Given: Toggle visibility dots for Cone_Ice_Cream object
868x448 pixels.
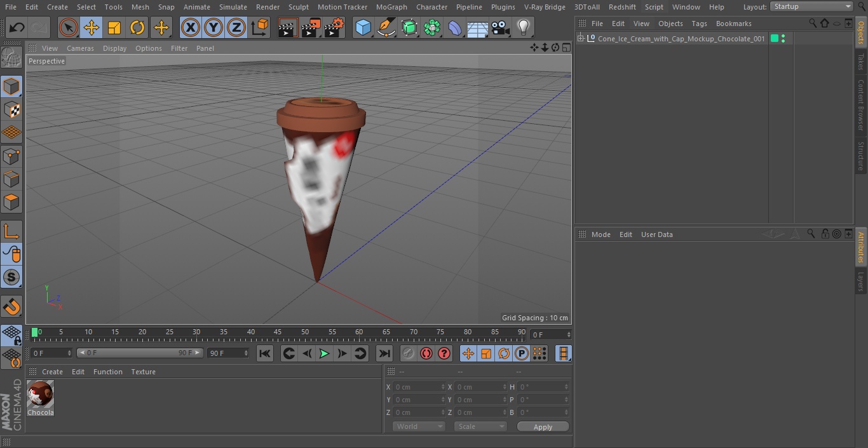Looking at the screenshot, I should pyautogui.click(x=783, y=39).
